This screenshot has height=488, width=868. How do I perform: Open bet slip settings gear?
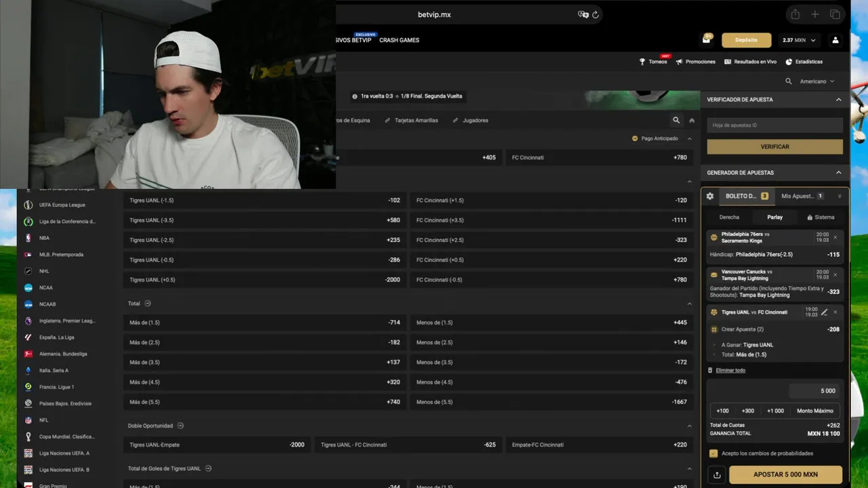710,196
